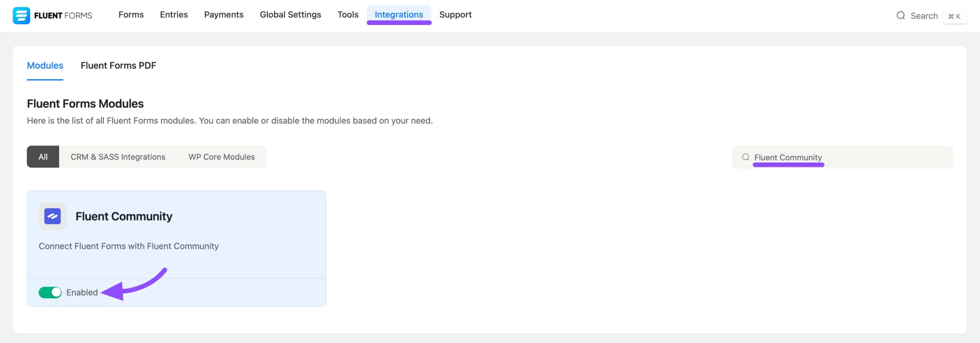Click the Fluent Forms Modules heading
Screen dimensions: 980x343
pyautogui.click(x=85, y=104)
